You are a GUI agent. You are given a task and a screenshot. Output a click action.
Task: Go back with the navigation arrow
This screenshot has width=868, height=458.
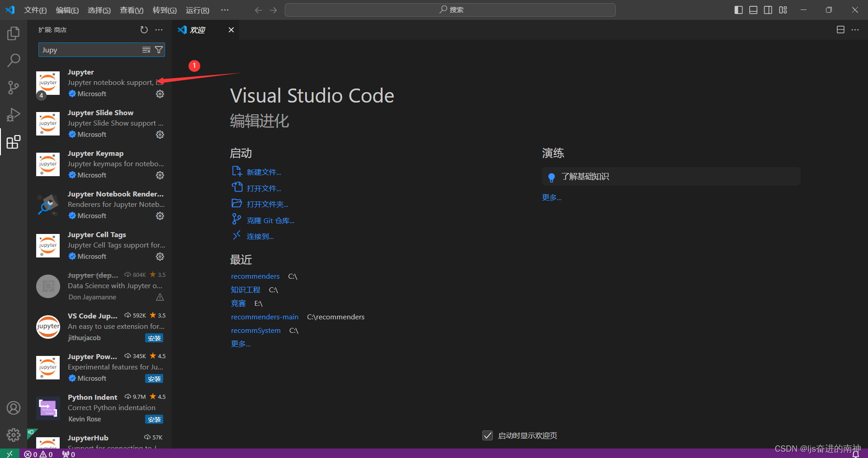(x=259, y=10)
